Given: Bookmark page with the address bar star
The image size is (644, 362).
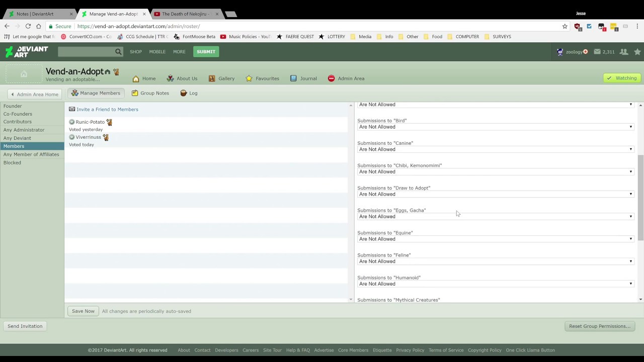Looking at the screenshot, I should click(x=565, y=26).
